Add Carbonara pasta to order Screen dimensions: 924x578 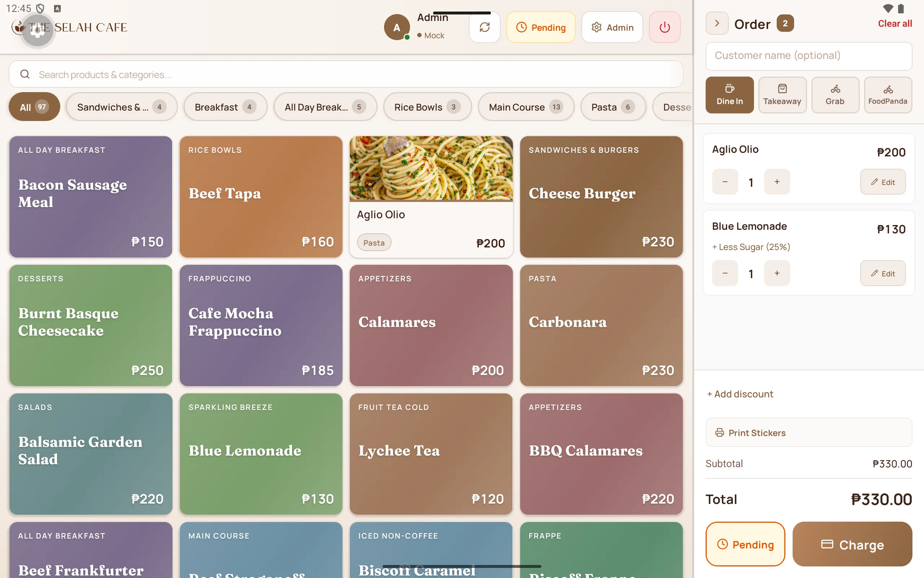(x=601, y=325)
